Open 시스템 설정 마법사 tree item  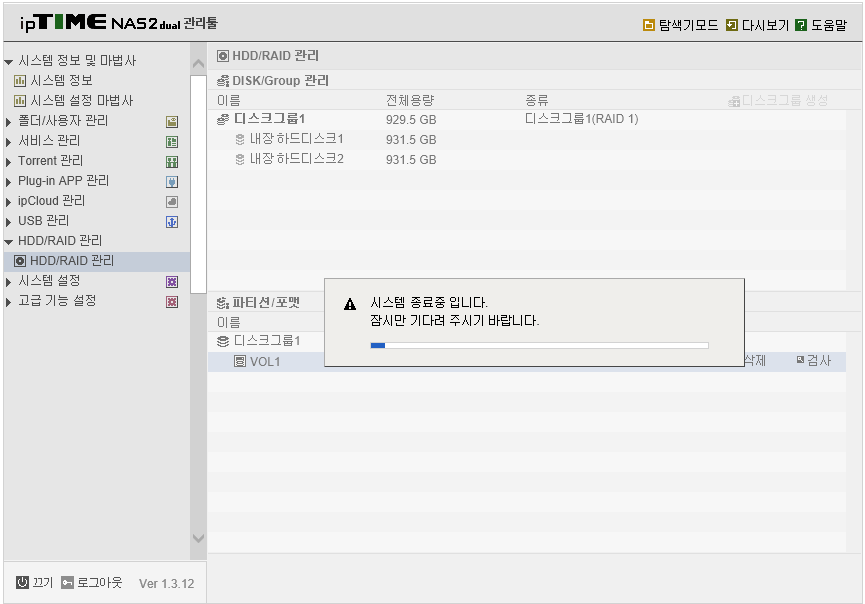click(x=82, y=100)
